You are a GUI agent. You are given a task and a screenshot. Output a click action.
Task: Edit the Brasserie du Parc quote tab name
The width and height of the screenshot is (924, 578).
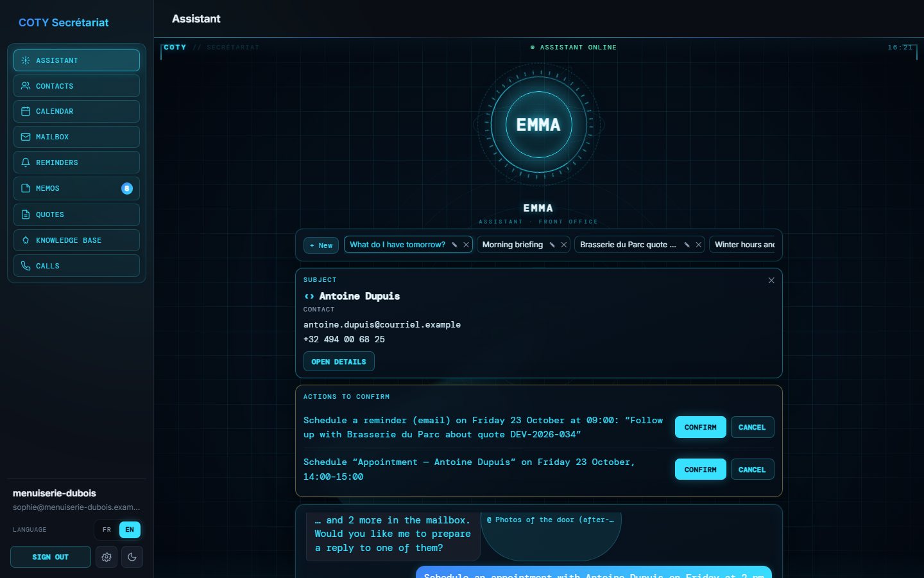tap(687, 245)
